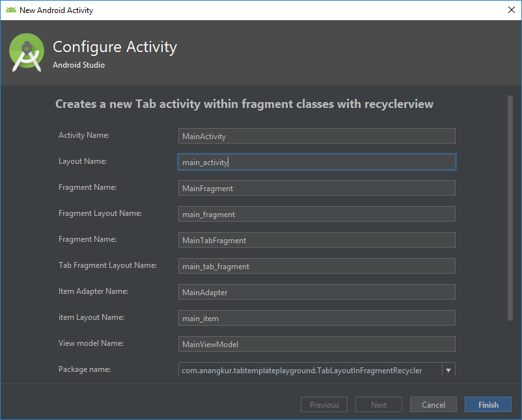The height and width of the screenshot is (420, 522).
Task: Click the Finish button
Action: (488, 404)
